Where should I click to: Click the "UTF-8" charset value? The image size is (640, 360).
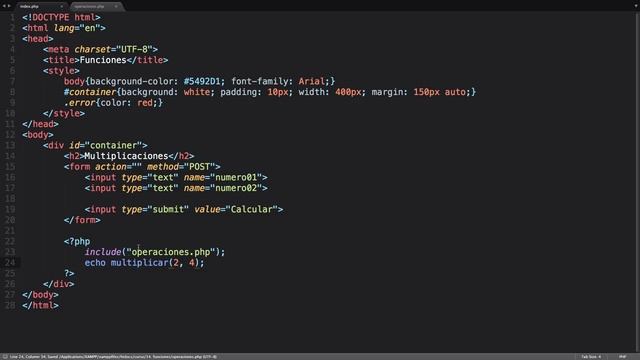134,49
